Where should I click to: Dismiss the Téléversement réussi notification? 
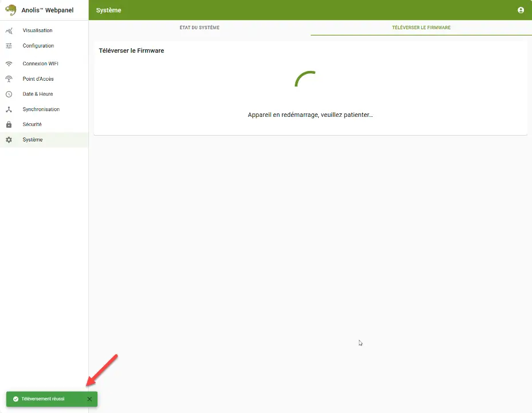tap(89, 399)
